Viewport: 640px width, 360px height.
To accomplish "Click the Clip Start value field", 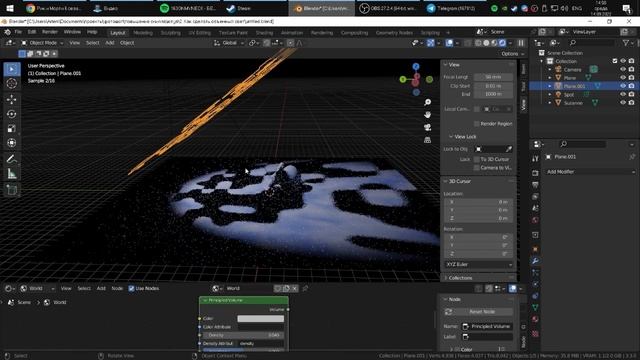I will click(x=493, y=86).
